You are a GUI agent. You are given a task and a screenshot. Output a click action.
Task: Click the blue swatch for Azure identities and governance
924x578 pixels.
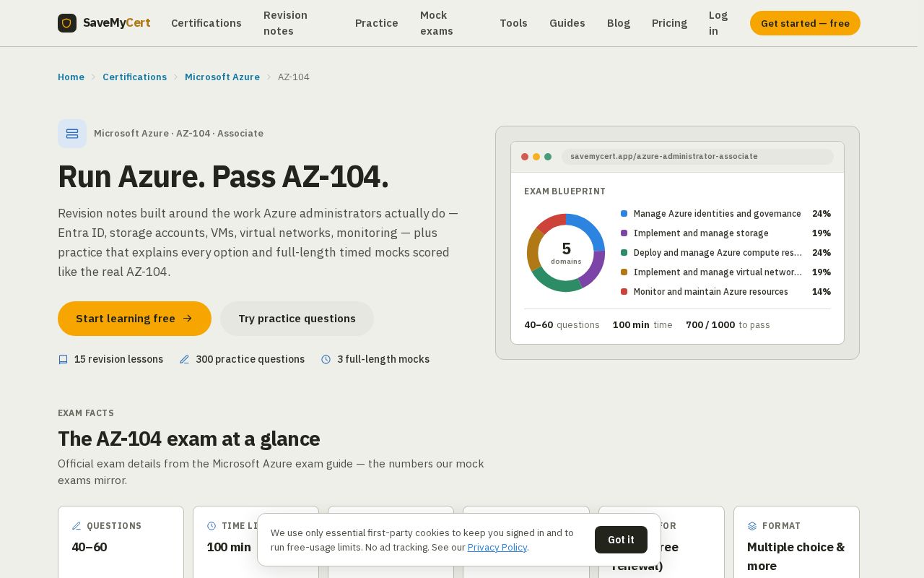(624, 214)
